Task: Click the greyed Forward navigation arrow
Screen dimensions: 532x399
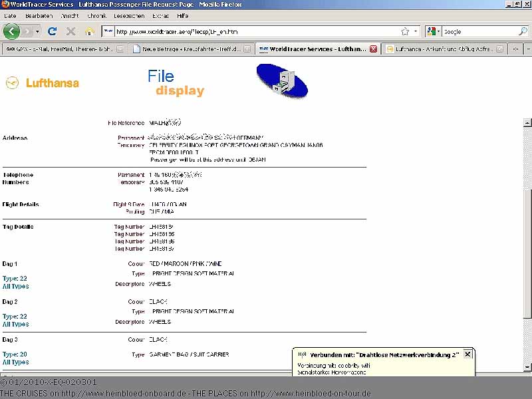Action: point(27,31)
